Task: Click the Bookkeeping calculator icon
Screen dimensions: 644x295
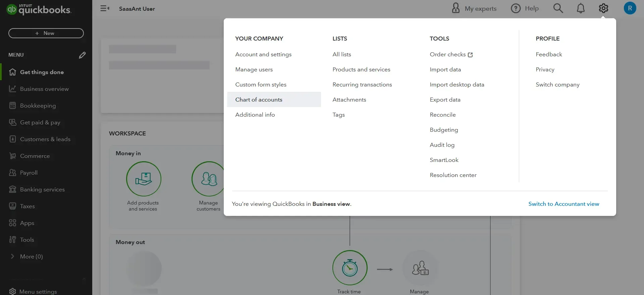Action: point(12,106)
